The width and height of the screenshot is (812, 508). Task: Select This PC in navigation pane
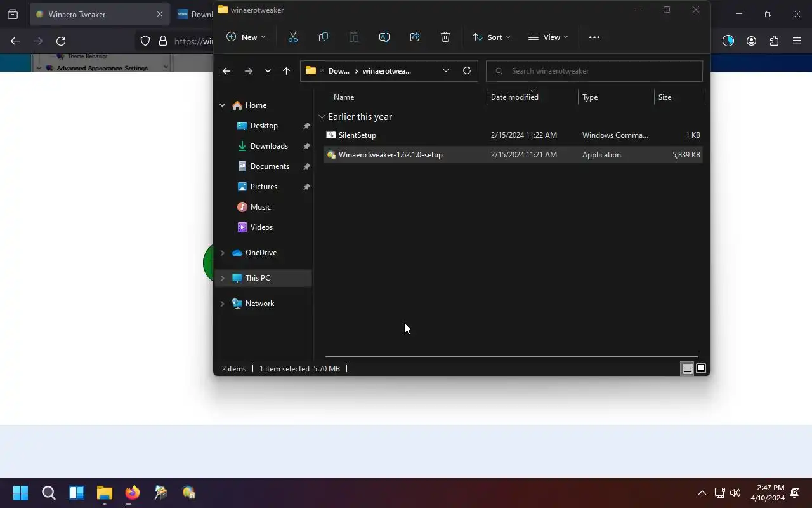[x=258, y=278]
